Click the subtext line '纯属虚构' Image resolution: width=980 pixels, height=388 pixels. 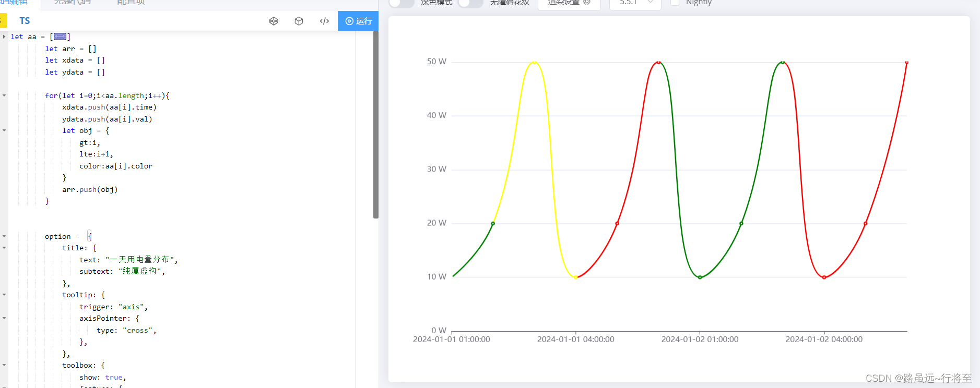coord(122,271)
